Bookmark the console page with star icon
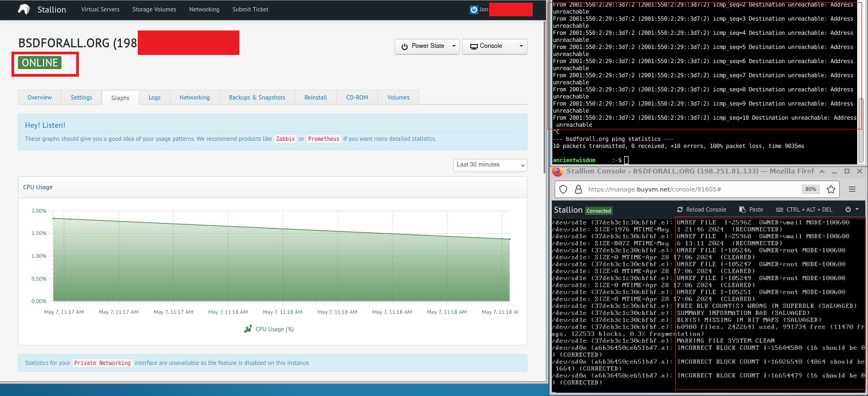Viewport: 868px width, 396px height. click(830, 189)
